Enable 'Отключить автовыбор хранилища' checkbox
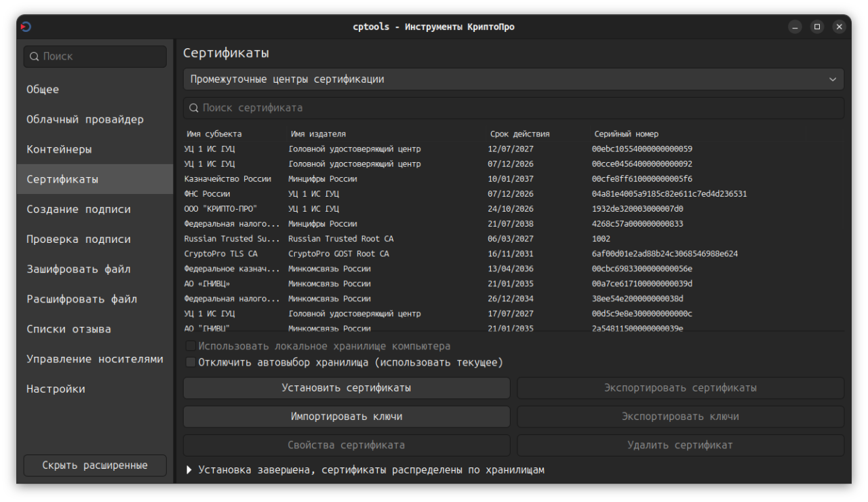This screenshot has width=868, height=502. pyautogui.click(x=191, y=362)
